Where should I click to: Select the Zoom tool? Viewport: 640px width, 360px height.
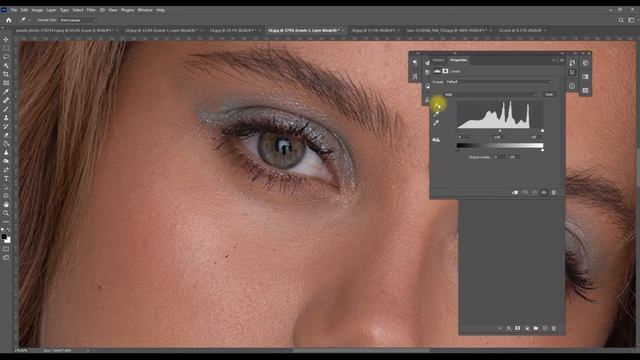[6, 213]
